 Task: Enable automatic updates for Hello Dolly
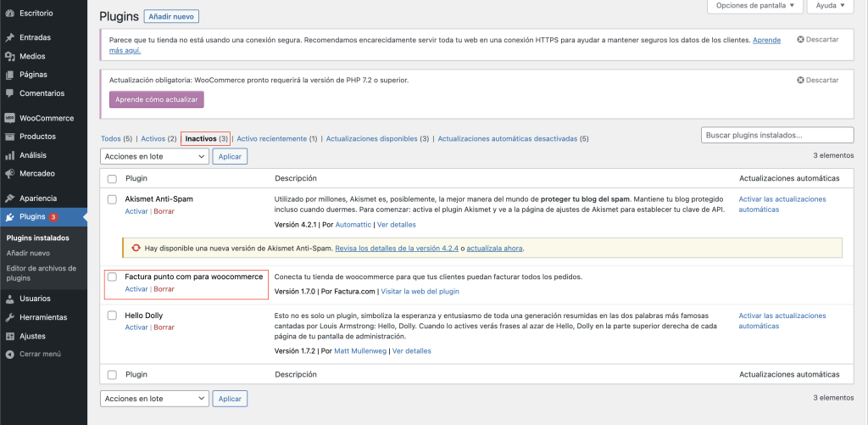tap(782, 321)
